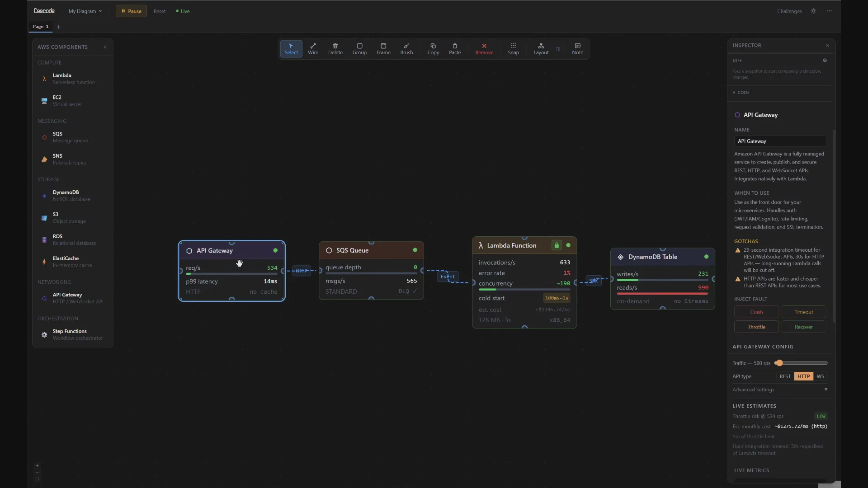The width and height of the screenshot is (868, 488).
Task: Click the Cascade logo
Action: (x=44, y=11)
